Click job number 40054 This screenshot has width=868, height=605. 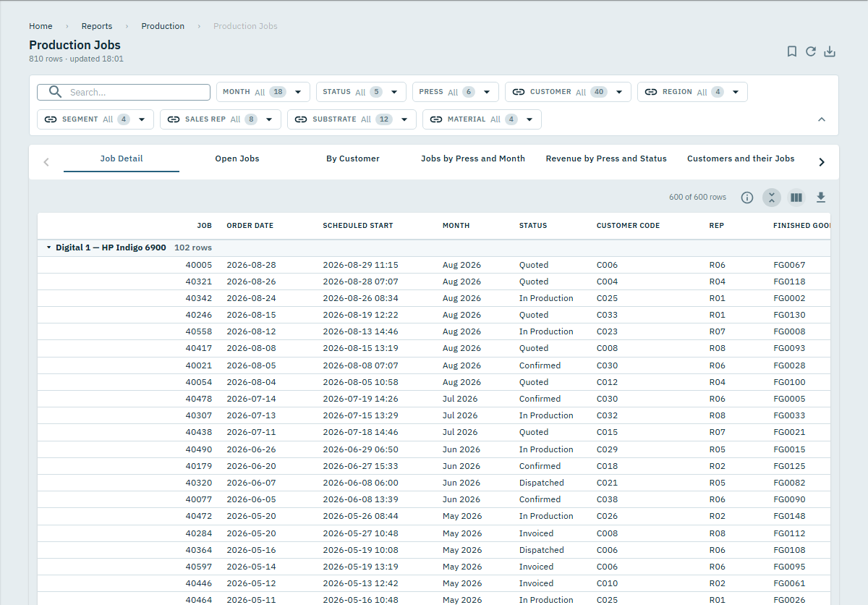tap(199, 382)
